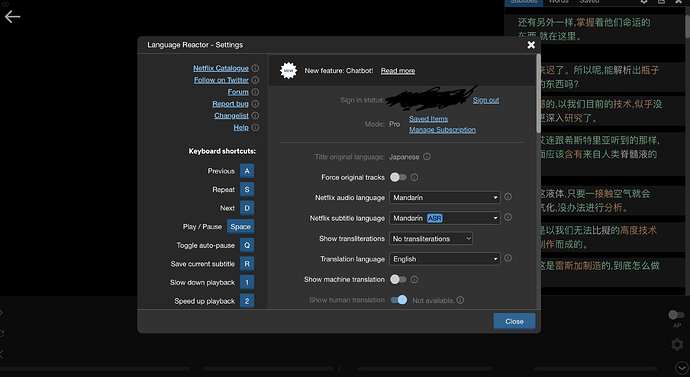The image size is (690, 377).
Task: Click the 2 key for Speed up playback
Action: click(x=247, y=301)
